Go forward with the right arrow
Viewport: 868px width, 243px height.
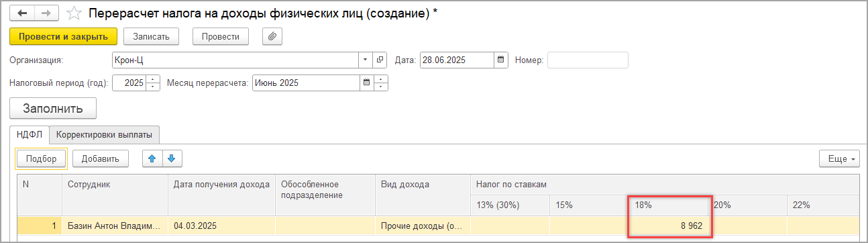(46, 13)
